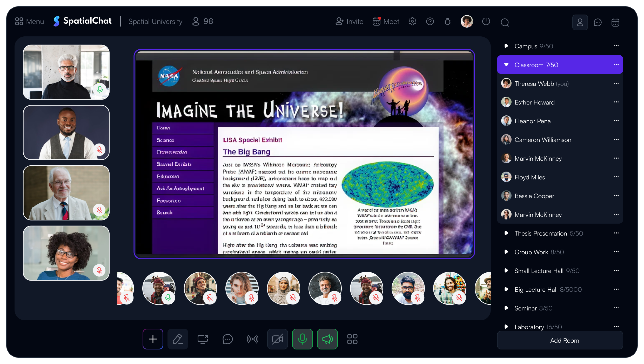Expand the Seminar room
644x364 pixels.
click(x=506, y=308)
